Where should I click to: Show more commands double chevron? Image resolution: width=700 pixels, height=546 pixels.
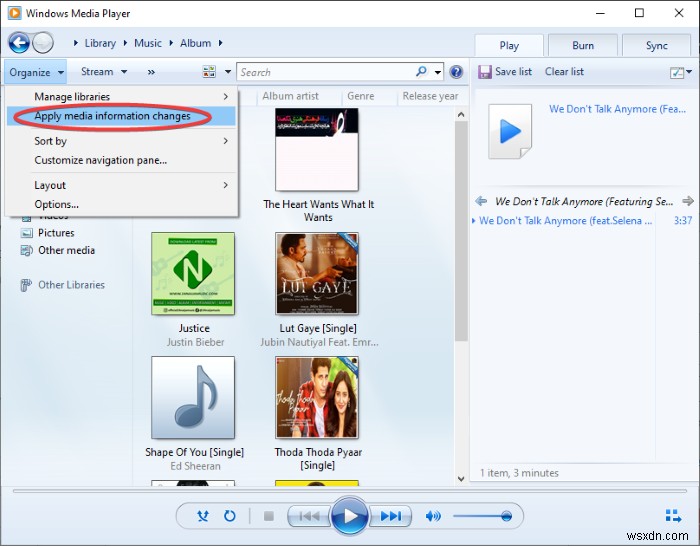(151, 72)
